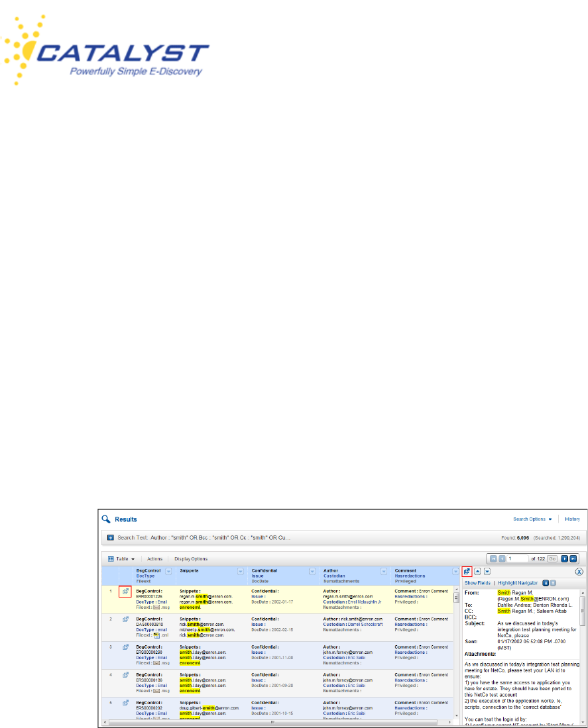
Task: Go to next document in preview pane
Action: [487, 572]
